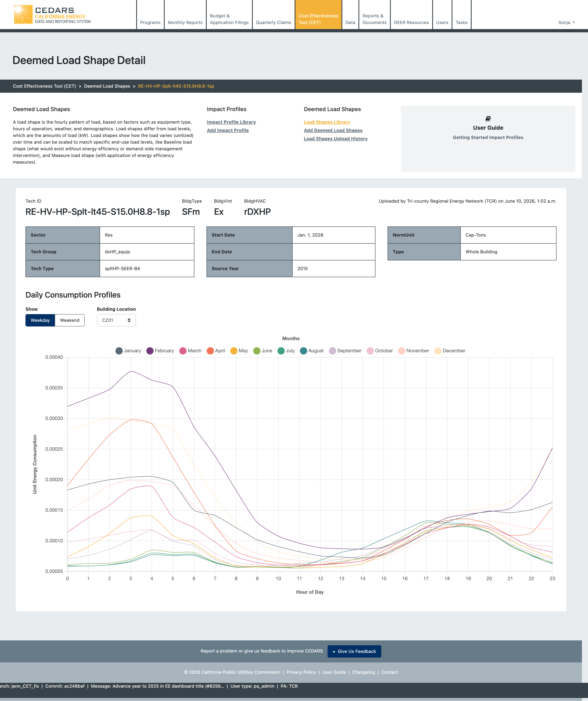Viewport: 588px width, 701px height.
Task: Expand the Give Us Feedback panel
Action: coord(354,651)
